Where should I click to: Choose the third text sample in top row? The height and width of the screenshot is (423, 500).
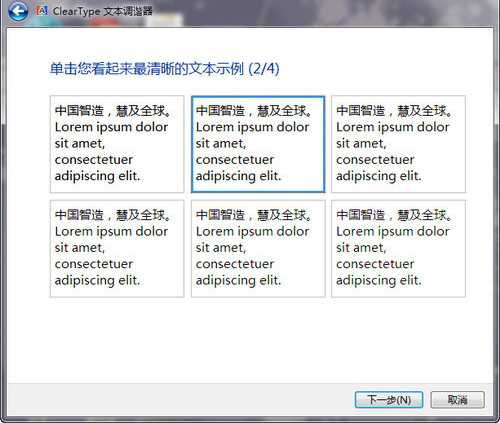pyautogui.click(x=398, y=144)
